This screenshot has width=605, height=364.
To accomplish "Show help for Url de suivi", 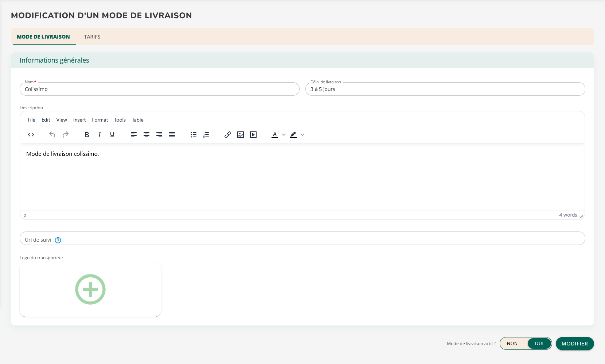I will (58, 240).
